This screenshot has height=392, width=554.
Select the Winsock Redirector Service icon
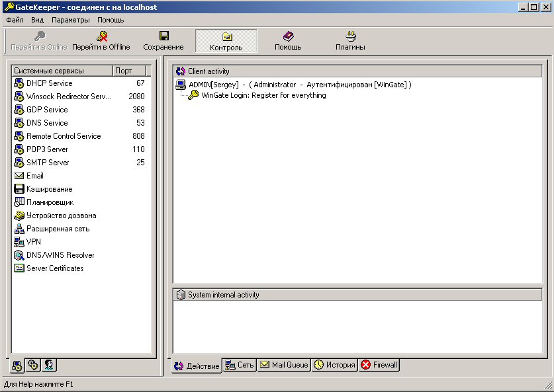pos(19,97)
